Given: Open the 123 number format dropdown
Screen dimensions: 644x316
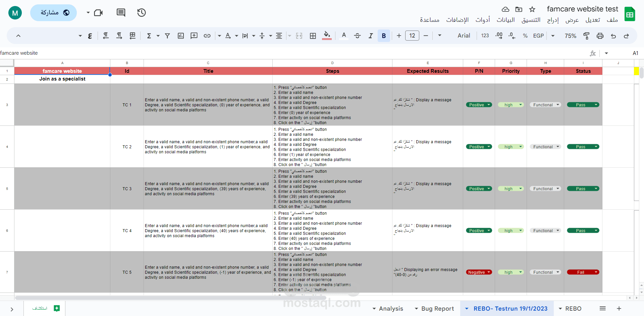Looking at the screenshot, I should pos(485,36).
